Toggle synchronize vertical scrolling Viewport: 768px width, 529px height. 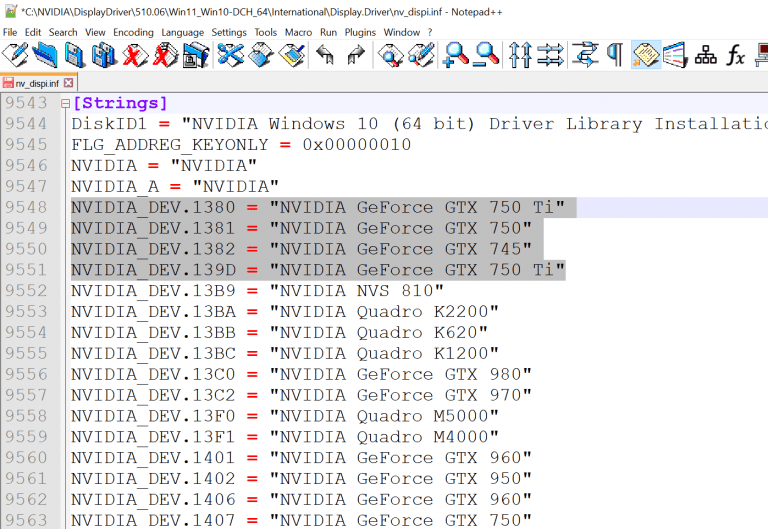coord(520,54)
